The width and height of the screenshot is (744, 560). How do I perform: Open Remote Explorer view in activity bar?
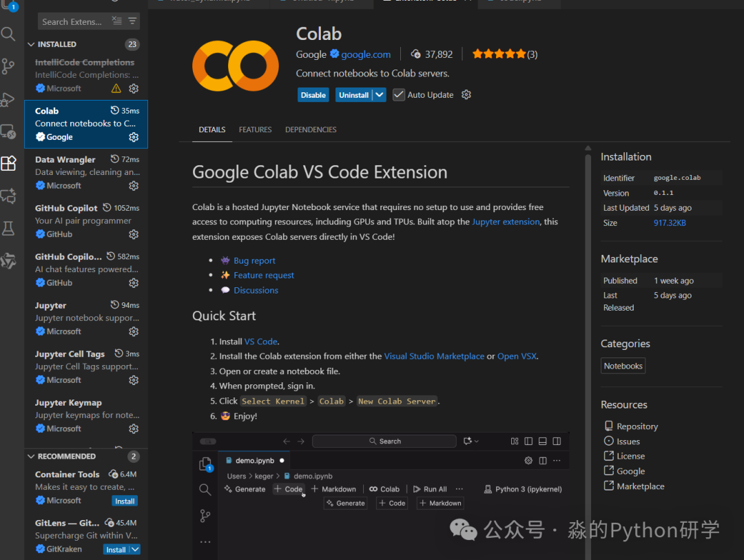[x=8, y=132]
